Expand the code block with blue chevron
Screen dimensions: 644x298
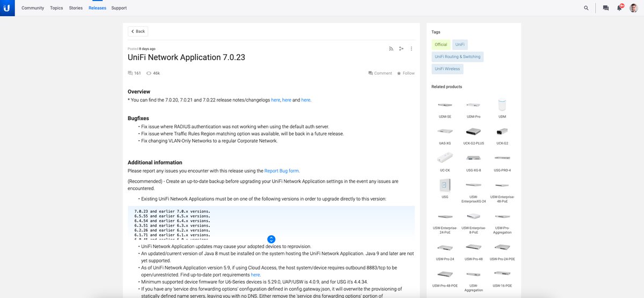pyautogui.click(x=271, y=239)
